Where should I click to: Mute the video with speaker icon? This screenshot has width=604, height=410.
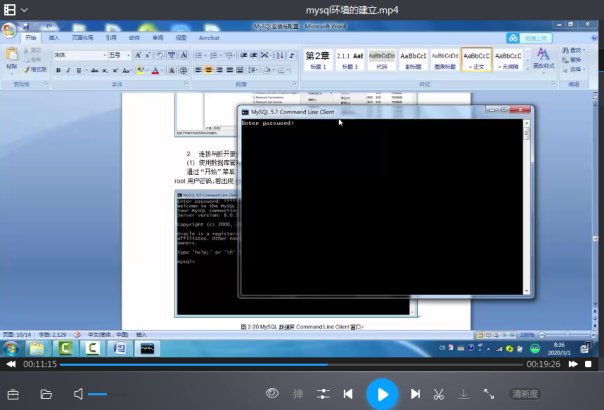[79, 394]
